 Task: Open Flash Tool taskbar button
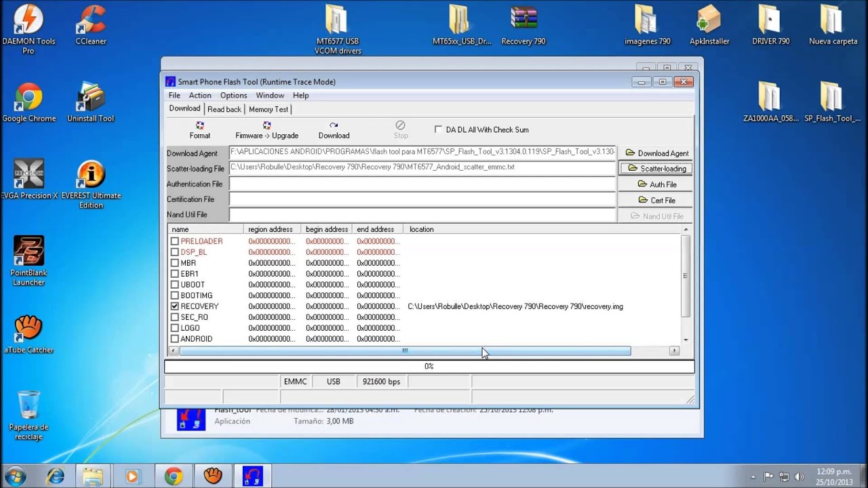coord(252,475)
